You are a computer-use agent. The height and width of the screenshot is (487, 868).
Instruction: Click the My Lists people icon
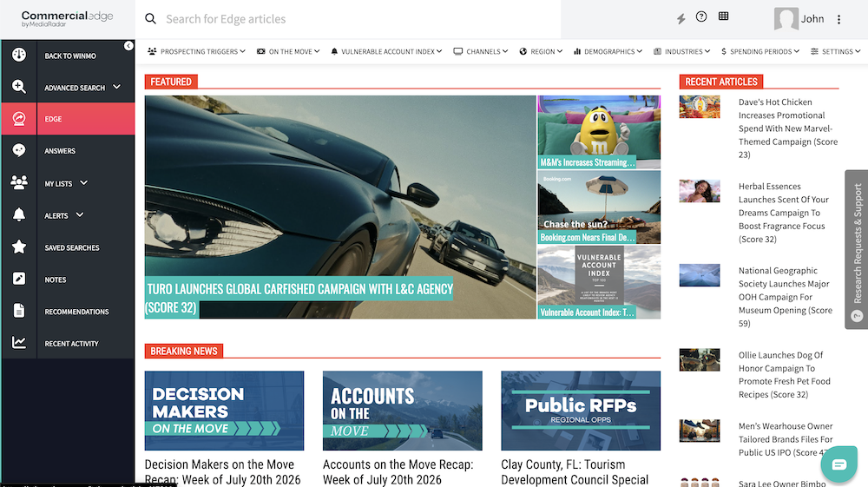19,182
